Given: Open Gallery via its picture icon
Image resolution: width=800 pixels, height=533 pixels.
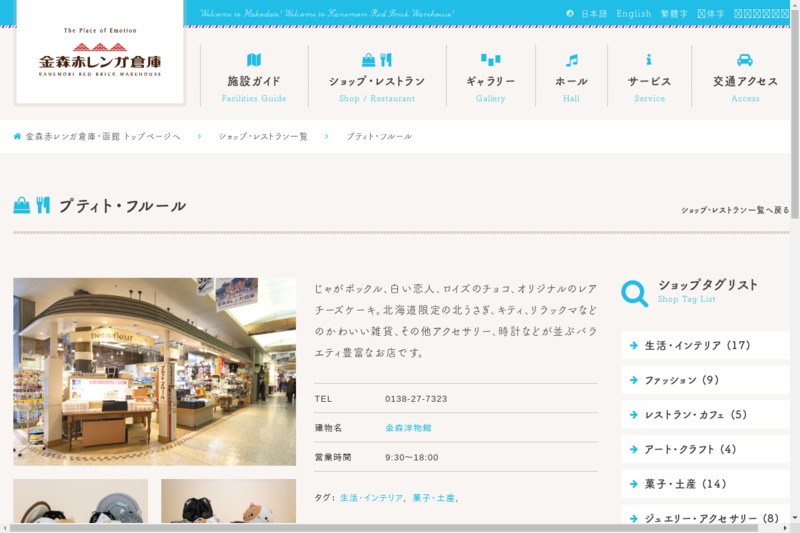Looking at the screenshot, I should coord(490,60).
